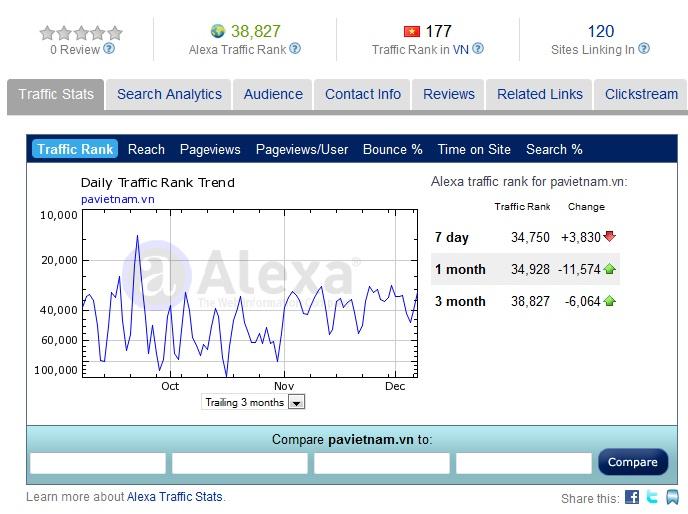Open the Related Links tab
The height and width of the screenshot is (514, 688).
coord(539,94)
